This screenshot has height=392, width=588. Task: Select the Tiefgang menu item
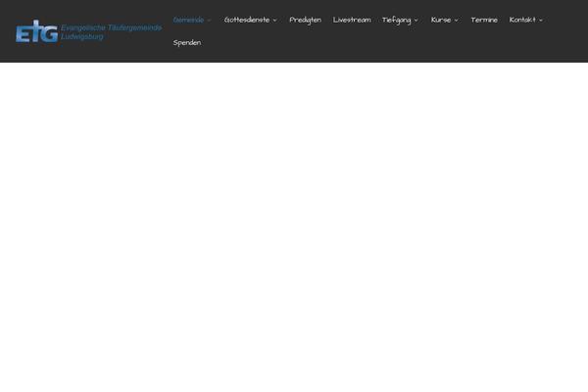click(396, 21)
